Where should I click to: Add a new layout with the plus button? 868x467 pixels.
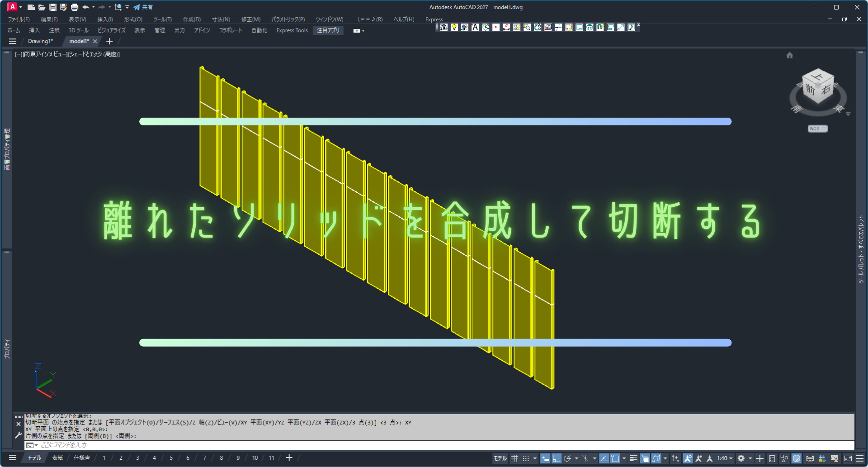(289, 458)
